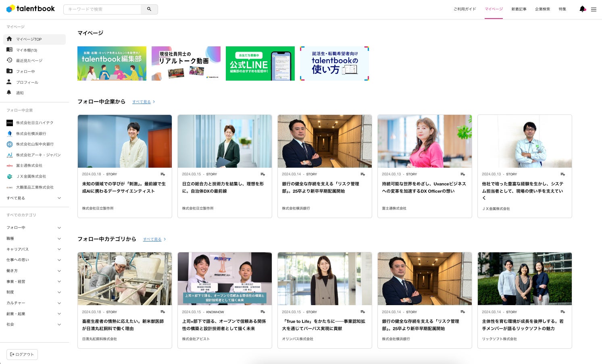
Task: Add True to Life article to bookshelf
Action: point(363,312)
